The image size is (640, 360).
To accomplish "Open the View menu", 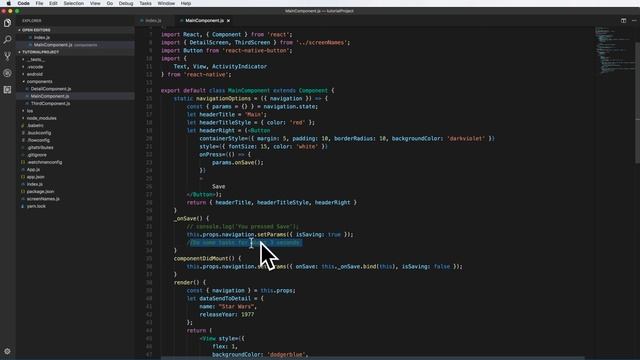I will pos(95,3).
